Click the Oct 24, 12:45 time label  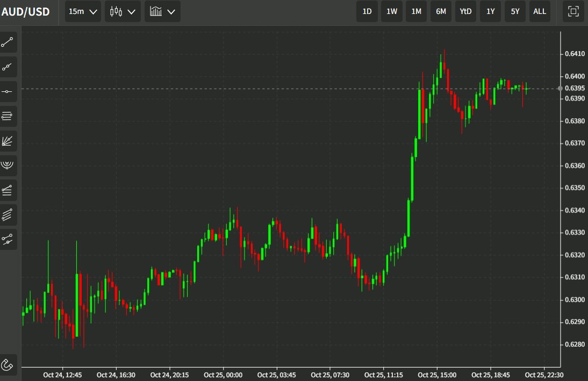point(62,375)
